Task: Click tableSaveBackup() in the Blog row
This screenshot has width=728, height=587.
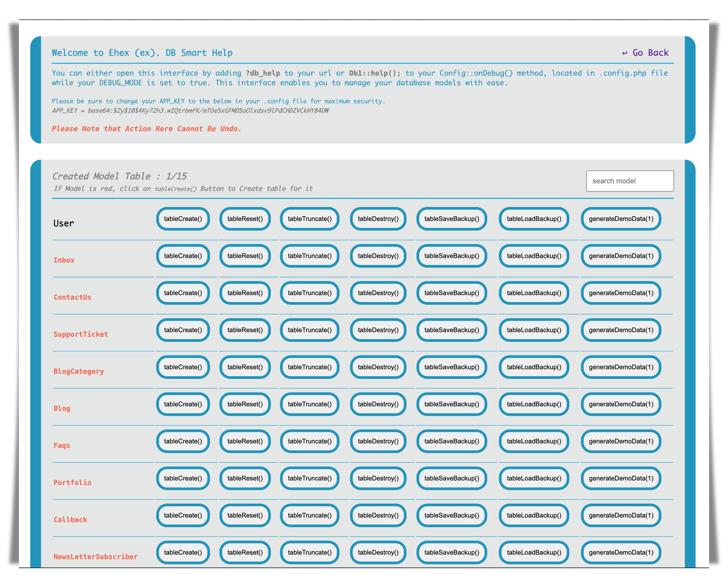Action: pos(452,405)
